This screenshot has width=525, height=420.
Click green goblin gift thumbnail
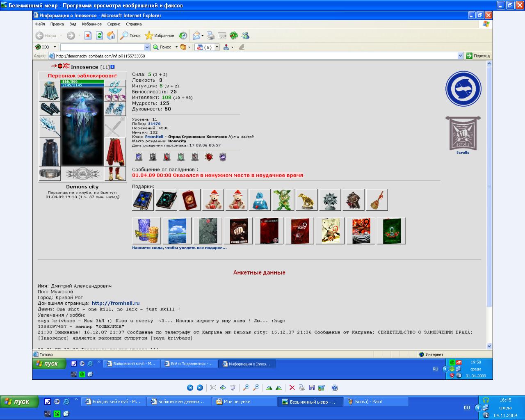pos(283,200)
